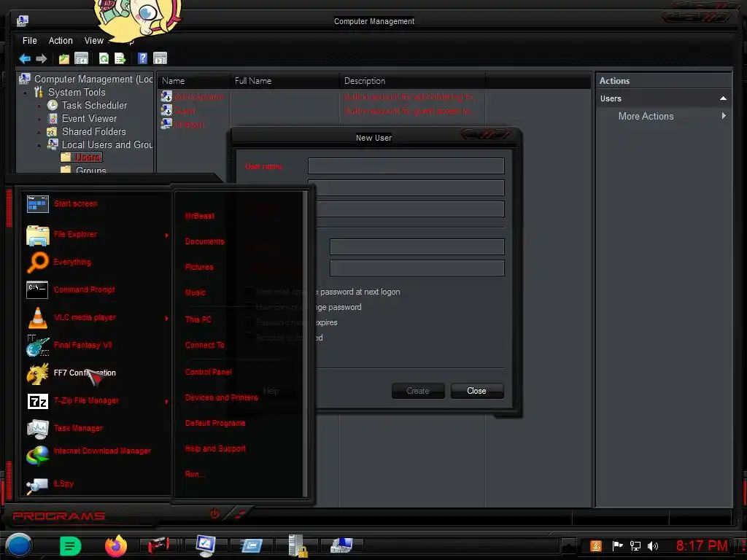Click the server with padlock taskbar icon

coord(297,545)
